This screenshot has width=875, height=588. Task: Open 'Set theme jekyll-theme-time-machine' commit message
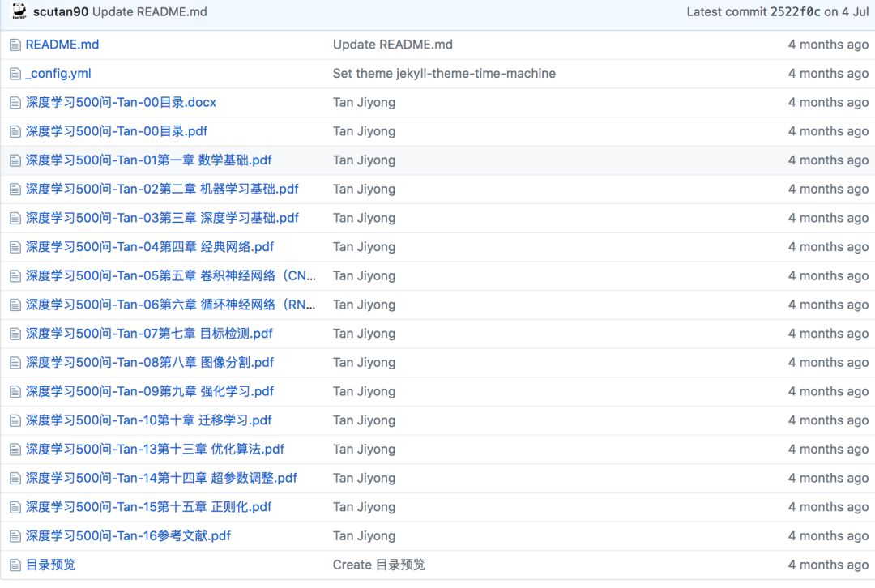coord(444,74)
